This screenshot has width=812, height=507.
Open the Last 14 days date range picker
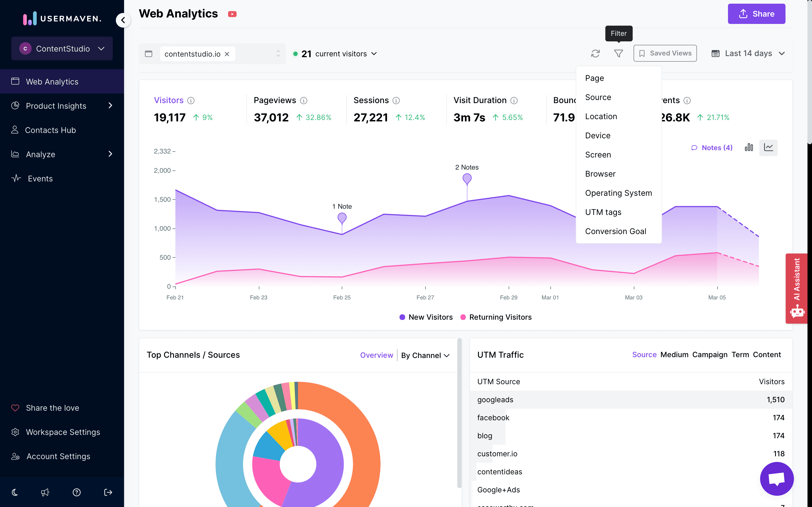[749, 53]
